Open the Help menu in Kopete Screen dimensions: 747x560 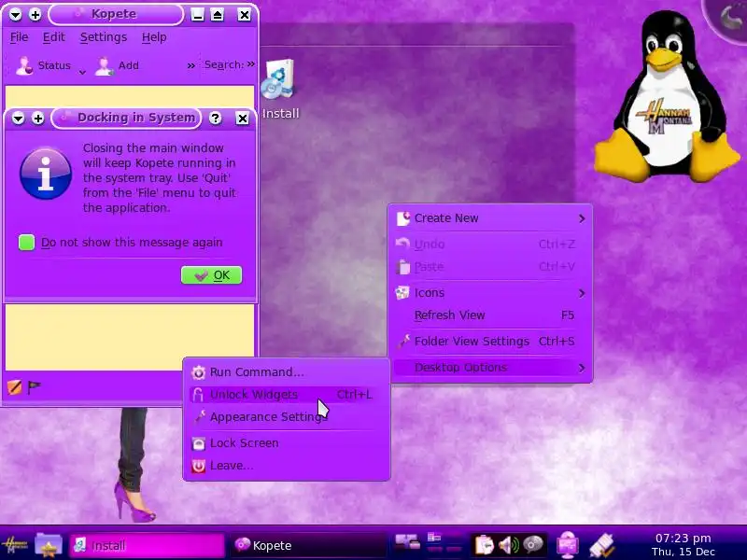154,37
